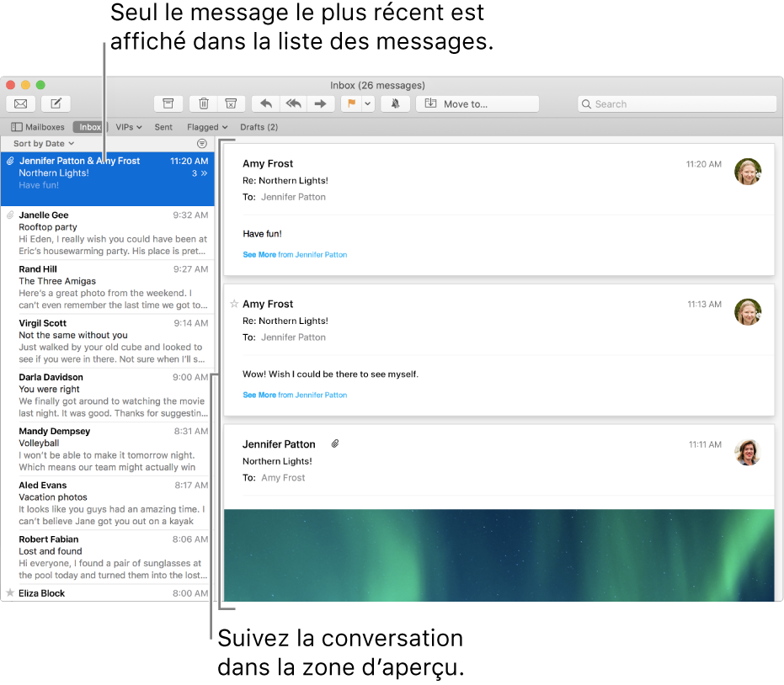
Task: Click the green full-screen window button
Action: (x=40, y=85)
